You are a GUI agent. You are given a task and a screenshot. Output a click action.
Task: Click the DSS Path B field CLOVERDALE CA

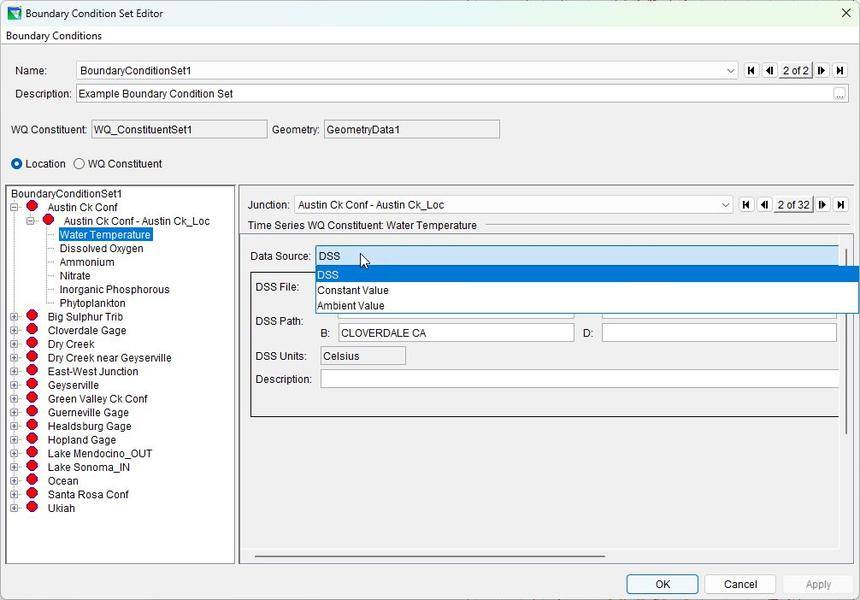coord(456,333)
